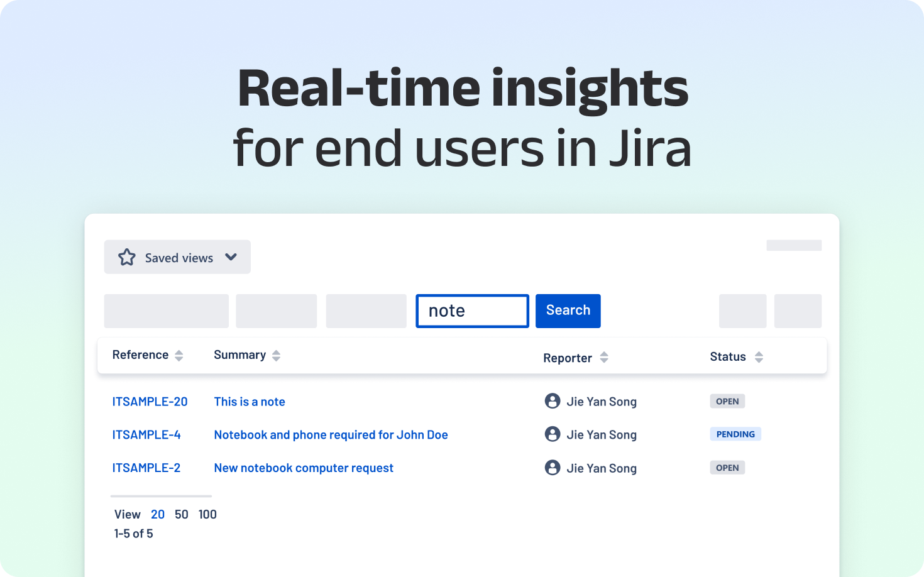Open 'Notebook and phone required for John Doe'

(x=331, y=435)
